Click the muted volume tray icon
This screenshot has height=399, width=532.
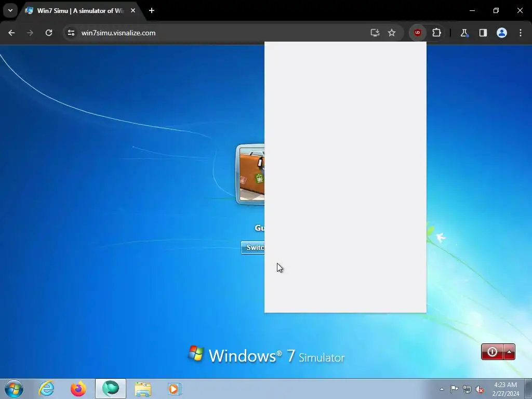[480, 389]
